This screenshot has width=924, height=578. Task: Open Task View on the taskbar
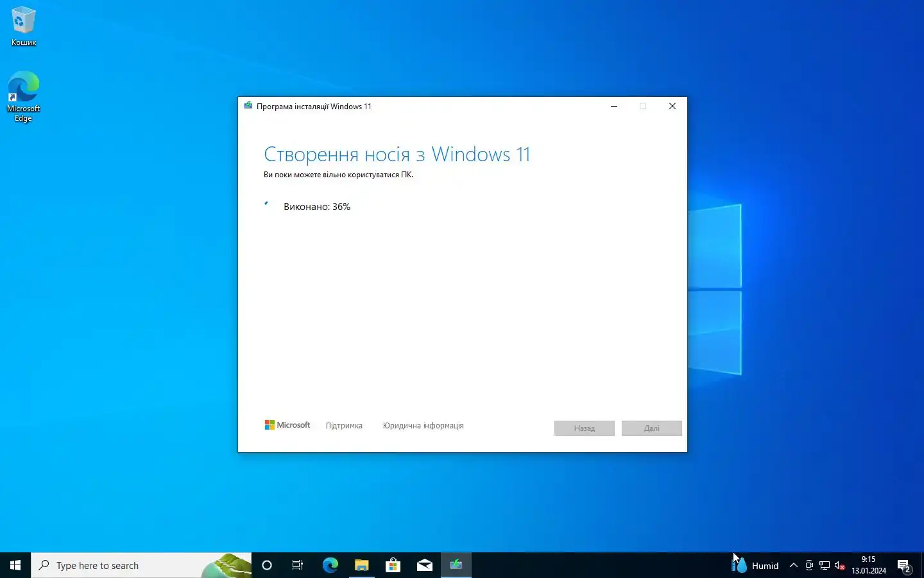click(298, 565)
